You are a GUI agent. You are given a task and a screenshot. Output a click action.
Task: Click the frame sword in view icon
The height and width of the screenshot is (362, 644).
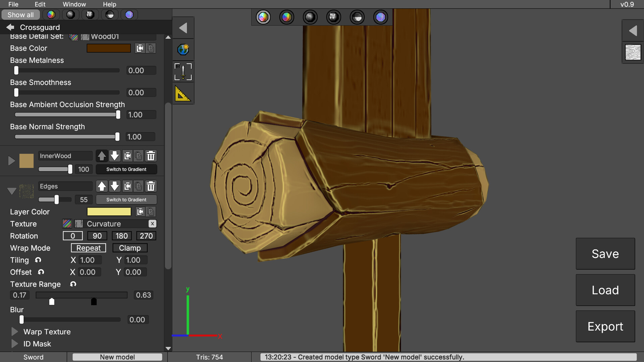183,71
